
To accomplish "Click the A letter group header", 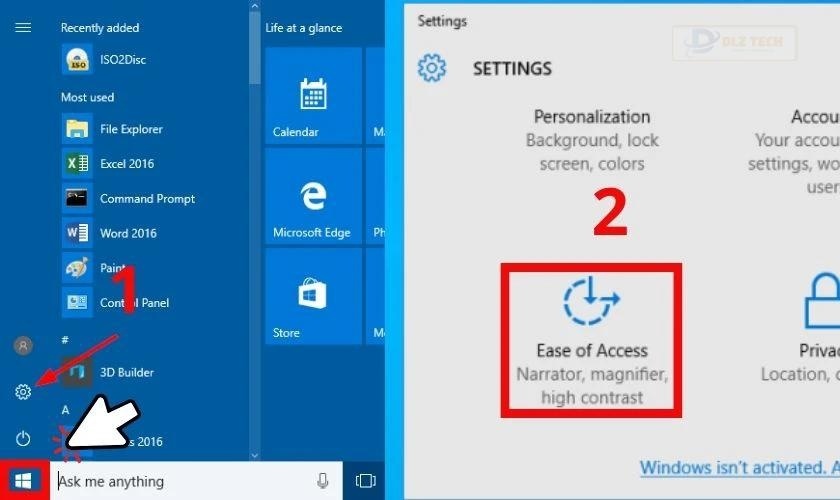I will click(65, 410).
